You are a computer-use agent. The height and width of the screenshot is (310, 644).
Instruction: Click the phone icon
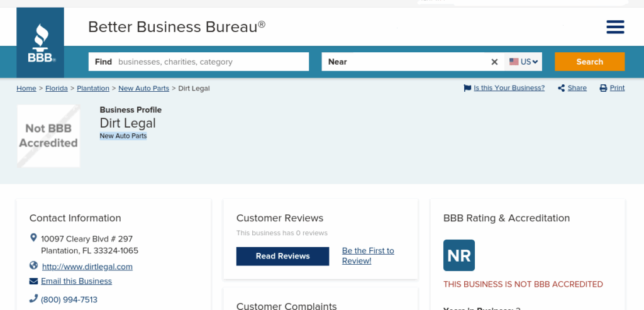point(34,299)
